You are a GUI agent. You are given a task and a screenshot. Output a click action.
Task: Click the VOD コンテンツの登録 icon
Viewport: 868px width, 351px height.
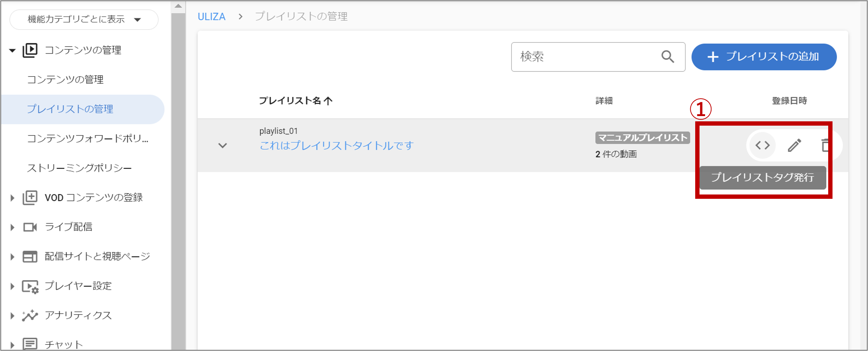click(30, 198)
